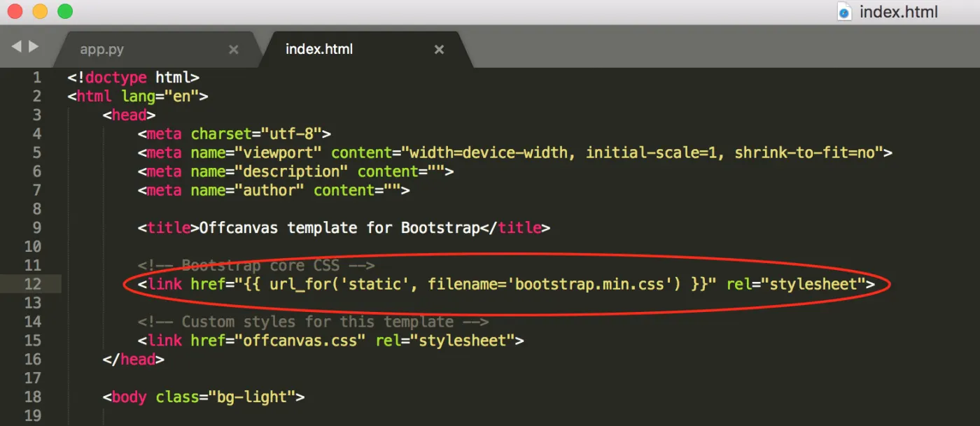Maximize the window with green button
980x426 pixels.
(x=65, y=11)
